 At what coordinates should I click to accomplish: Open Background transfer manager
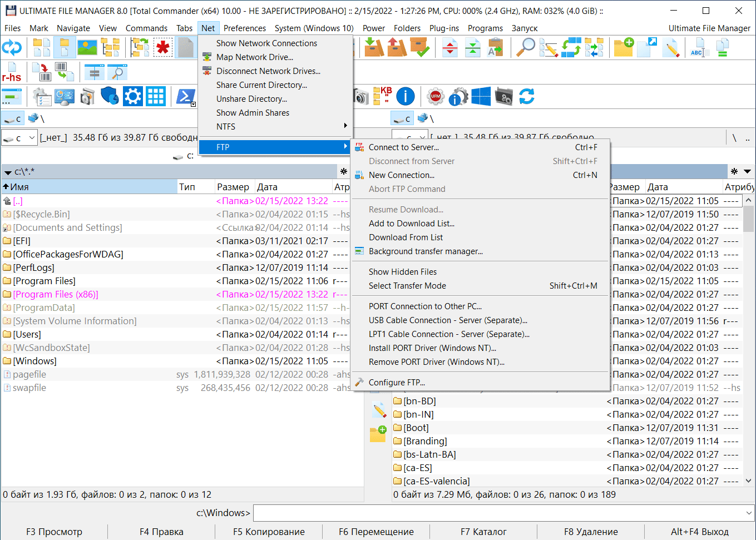pyautogui.click(x=481, y=251)
